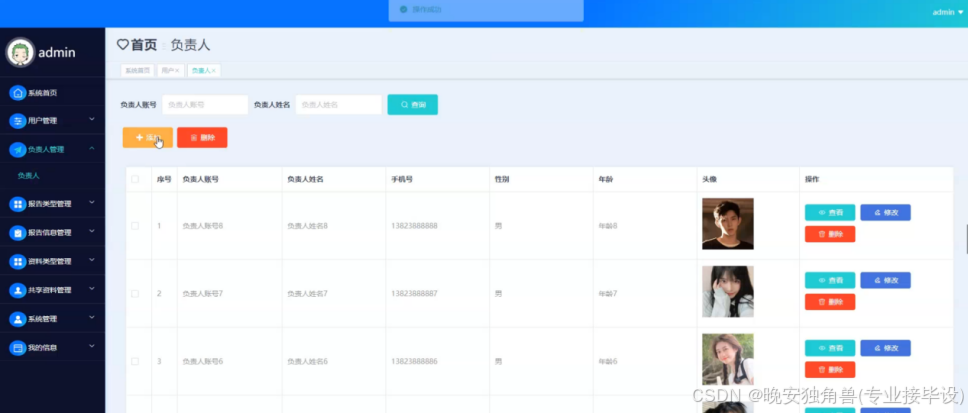Click the 用户管理 sliders icon
Image resolution: width=968 pixels, height=413 pixels.
pyautogui.click(x=18, y=120)
